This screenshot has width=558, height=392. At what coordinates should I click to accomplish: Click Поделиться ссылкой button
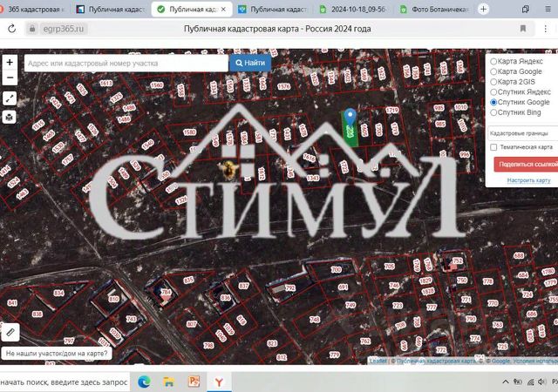coord(526,165)
